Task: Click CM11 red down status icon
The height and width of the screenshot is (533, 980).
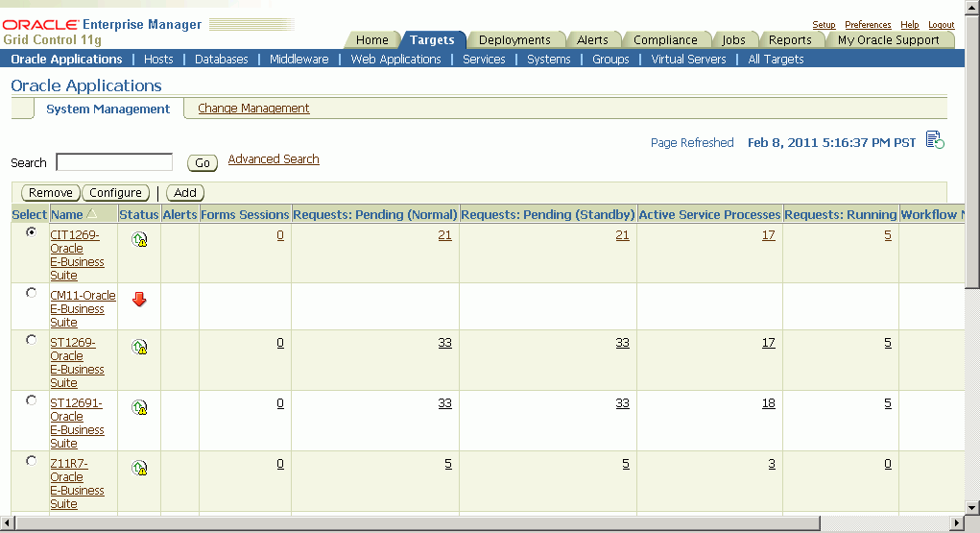Action: [139, 299]
